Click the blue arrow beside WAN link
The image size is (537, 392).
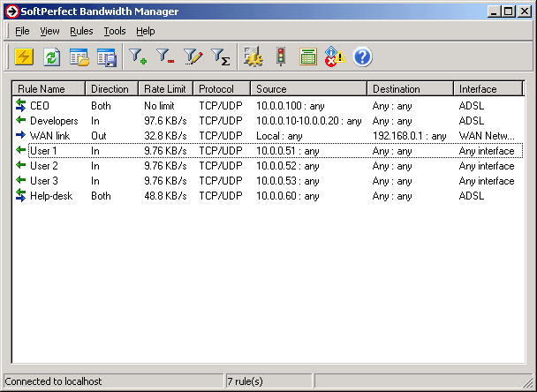click(21, 135)
